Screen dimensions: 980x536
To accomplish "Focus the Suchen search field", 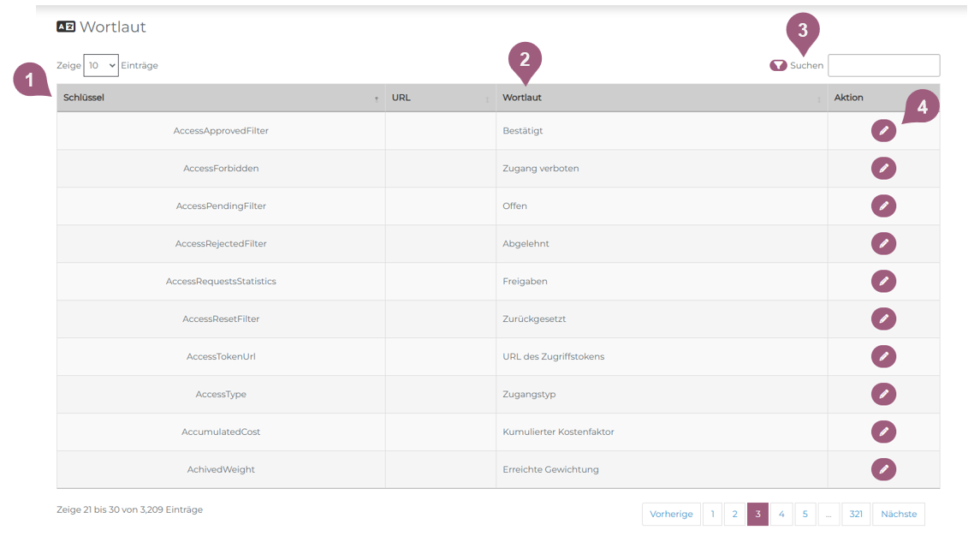I will 883,66.
